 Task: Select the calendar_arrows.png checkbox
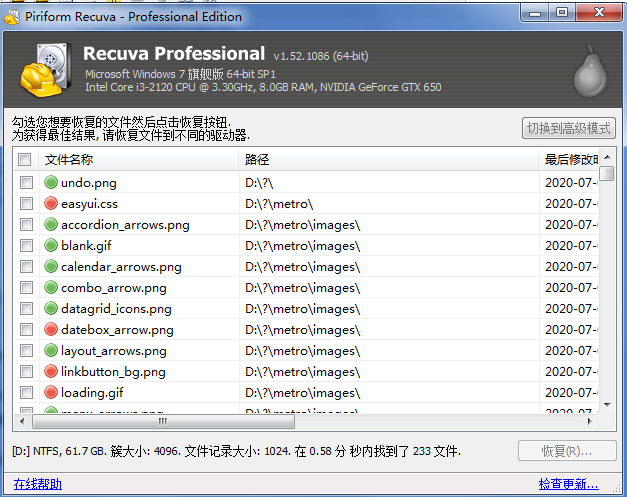[26, 267]
